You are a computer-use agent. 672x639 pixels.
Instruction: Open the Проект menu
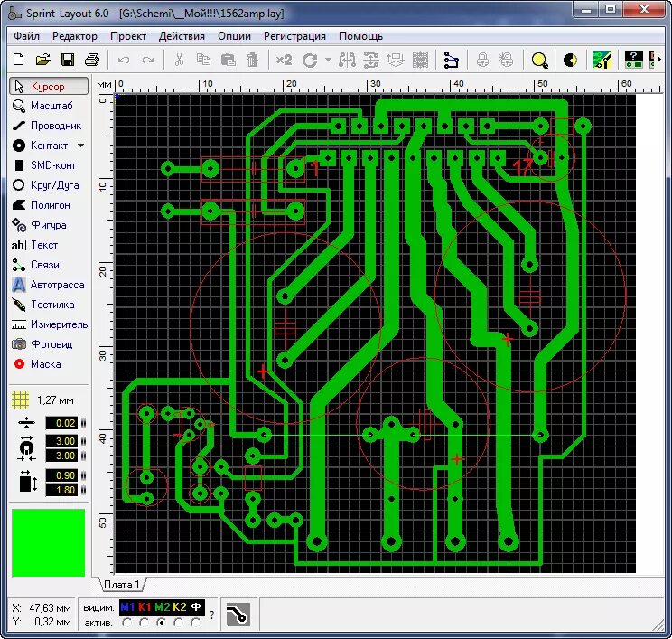point(128,36)
